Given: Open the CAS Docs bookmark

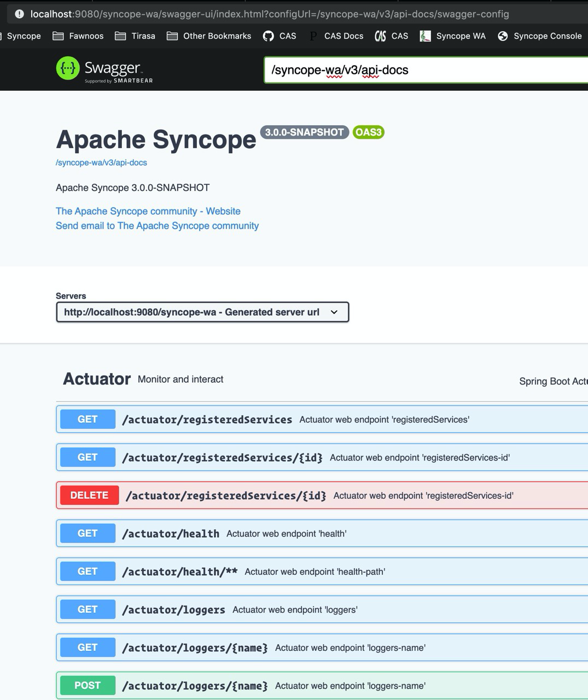Looking at the screenshot, I should point(336,36).
